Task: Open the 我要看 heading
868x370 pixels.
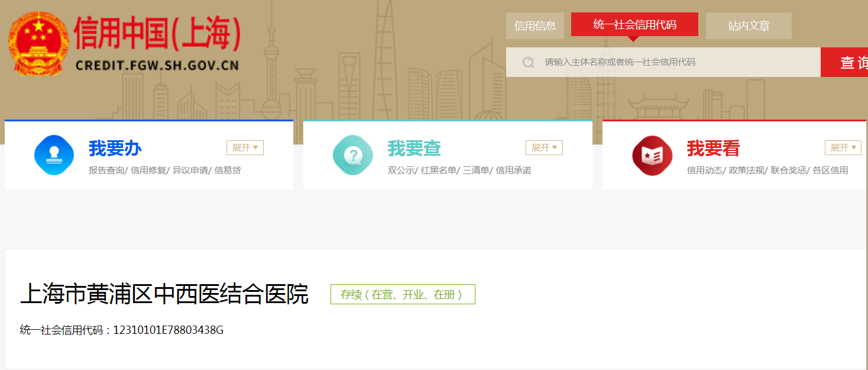Action: (x=713, y=148)
